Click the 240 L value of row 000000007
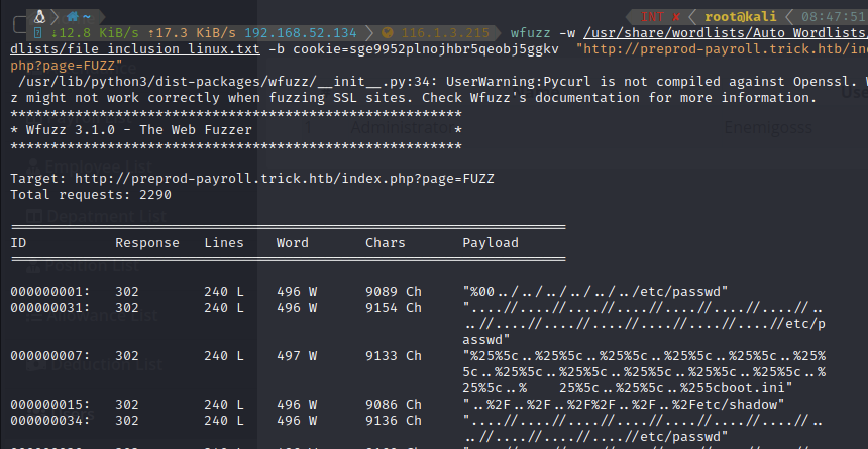 point(224,356)
